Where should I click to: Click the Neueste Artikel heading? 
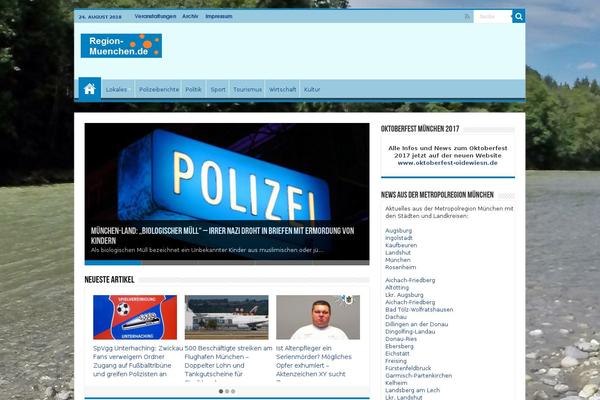click(109, 280)
